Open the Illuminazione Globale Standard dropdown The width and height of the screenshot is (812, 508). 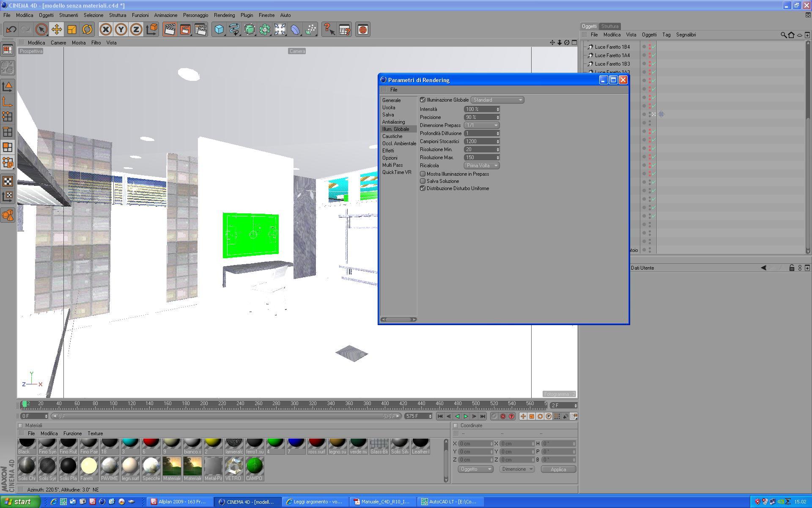point(497,100)
